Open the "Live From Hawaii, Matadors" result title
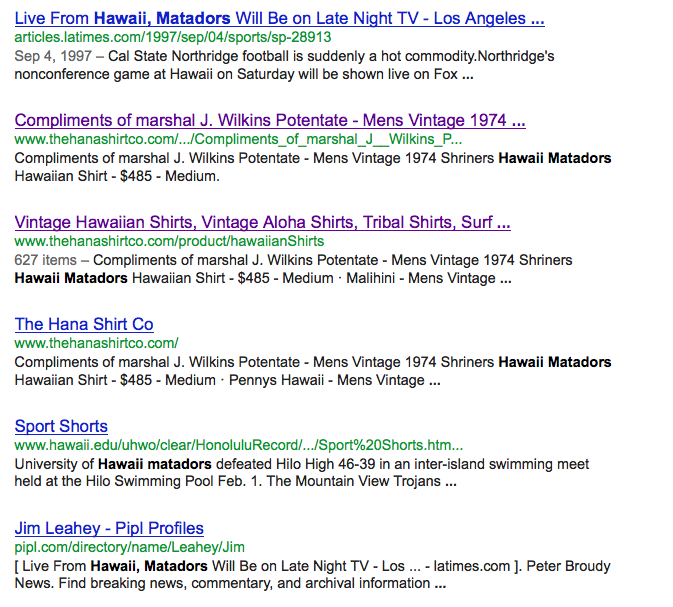The width and height of the screenshot is (673, 607). point(279,18)
